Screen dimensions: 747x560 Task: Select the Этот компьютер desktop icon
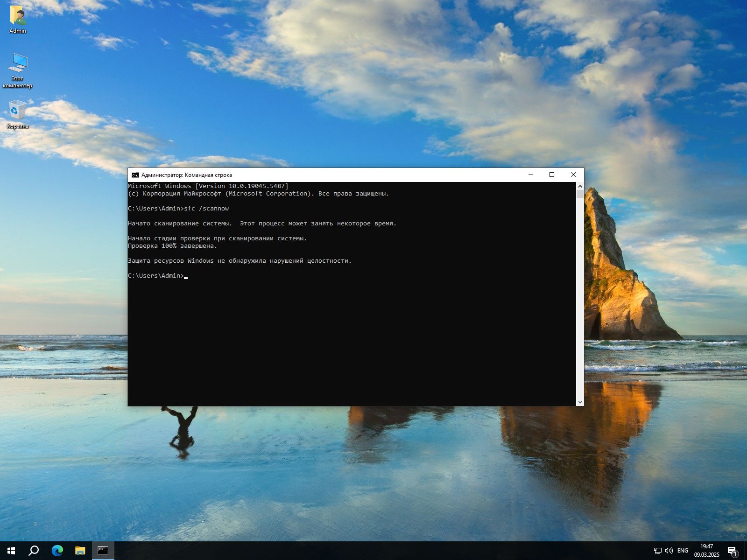[18, 70]
